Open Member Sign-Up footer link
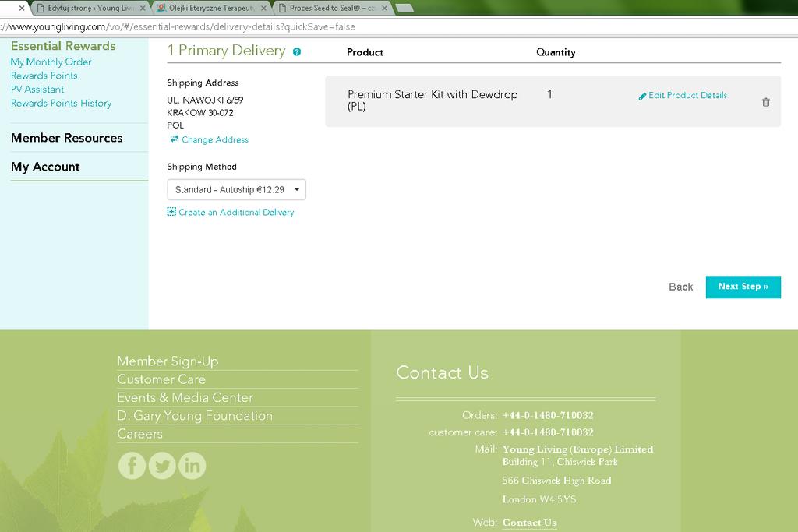The height and width of the screenshot is (532, 798). click(168, 361)
